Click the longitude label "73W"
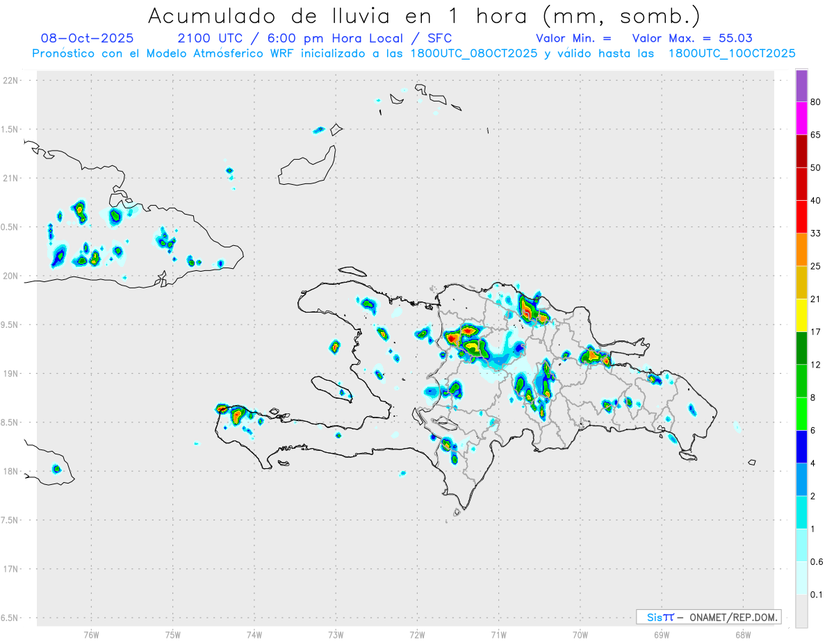834x644 pixels. (336, 634)
